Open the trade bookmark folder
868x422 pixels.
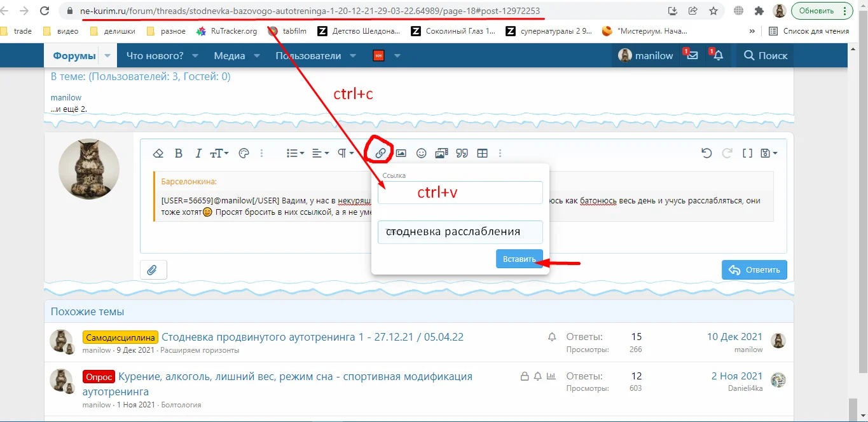pyautogui.click(x=17, y=31)
